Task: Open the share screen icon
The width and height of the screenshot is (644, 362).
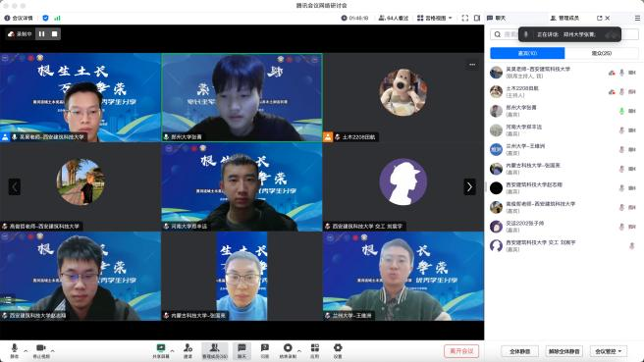Action: [161, 350]
